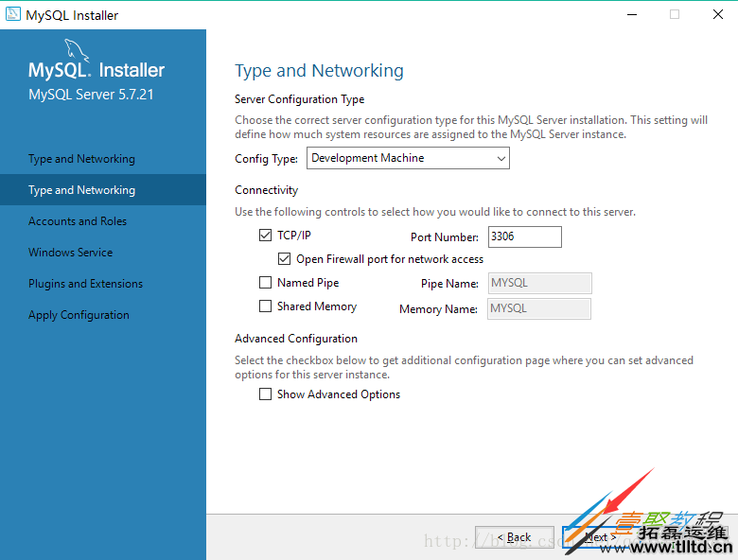This screenshot has height=560, width=738.
Task: Click the 'Pipe Name:' label
Action: tap(449, 284)
